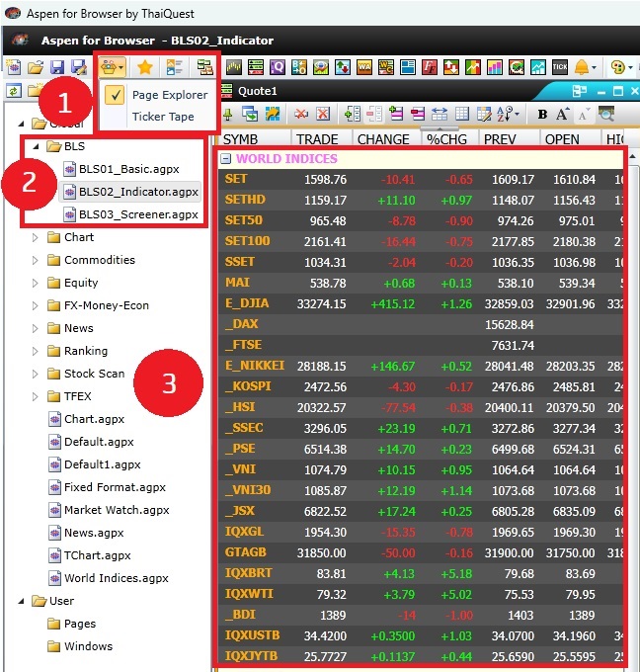Click the color palette theme icon
Viewport: 640px width, 672px height.
point(617,67)
